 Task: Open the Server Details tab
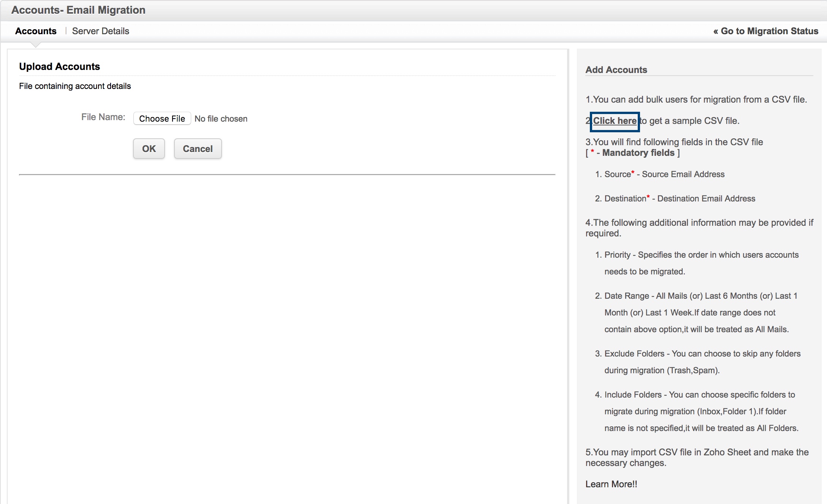point(100,31)
